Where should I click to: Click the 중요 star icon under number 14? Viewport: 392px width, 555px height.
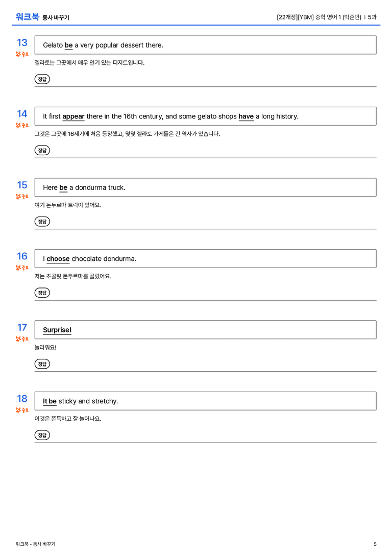18,125
